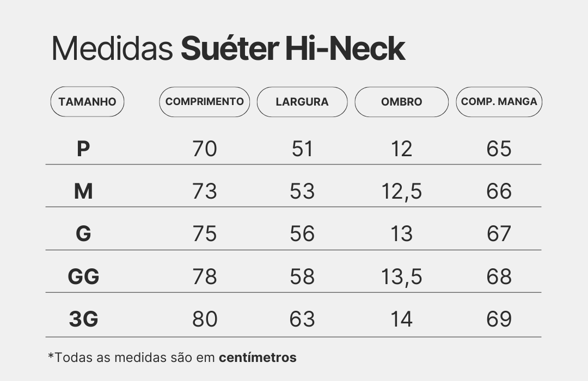Screen dimensions: 588x381
Task: Select size P row label
Action: click(x=83, y=149)
